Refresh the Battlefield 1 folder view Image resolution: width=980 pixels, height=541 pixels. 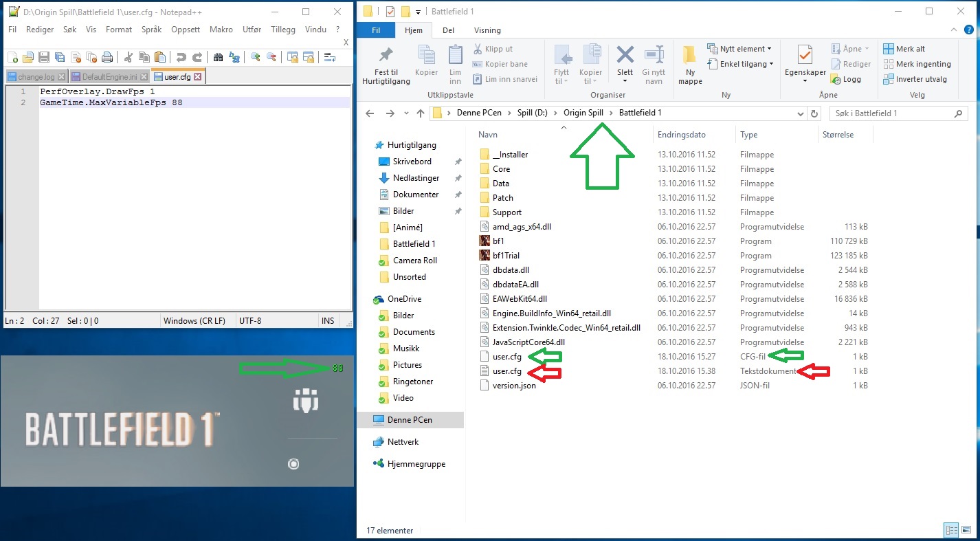click(815, 113)
